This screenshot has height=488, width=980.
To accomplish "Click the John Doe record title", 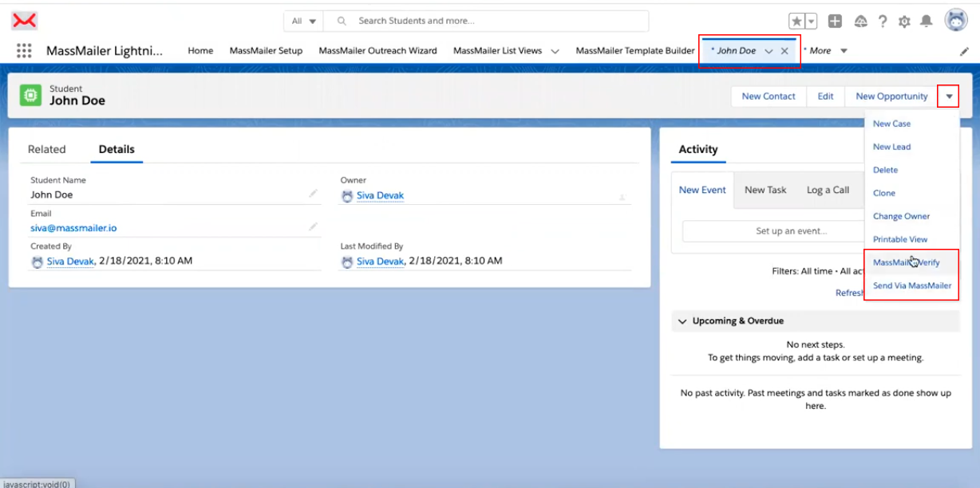I will 77,100.
